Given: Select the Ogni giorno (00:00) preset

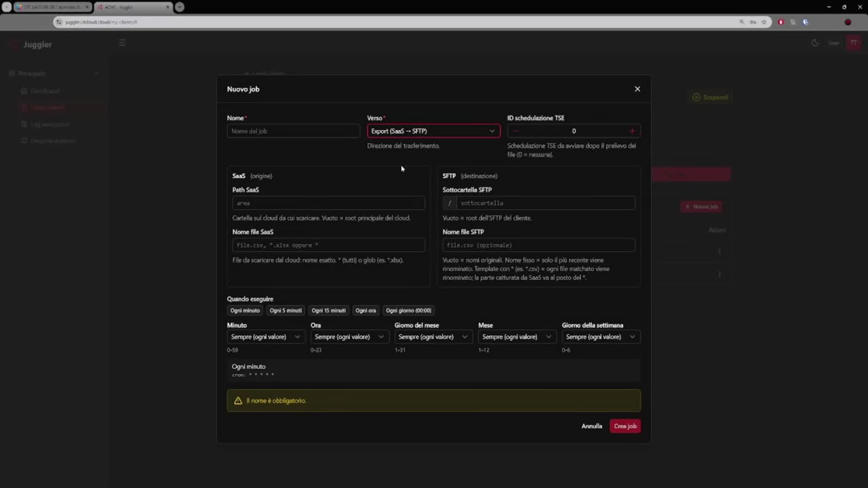Looking at the screenshot, I should pos(409,311).
